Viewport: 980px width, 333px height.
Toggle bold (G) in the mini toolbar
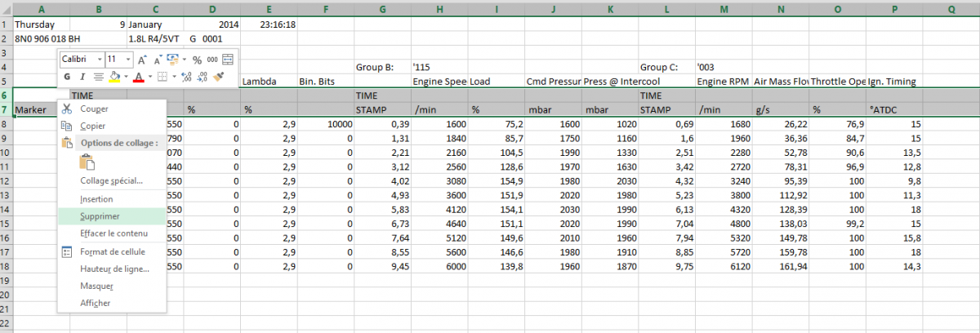pos(68,77)
